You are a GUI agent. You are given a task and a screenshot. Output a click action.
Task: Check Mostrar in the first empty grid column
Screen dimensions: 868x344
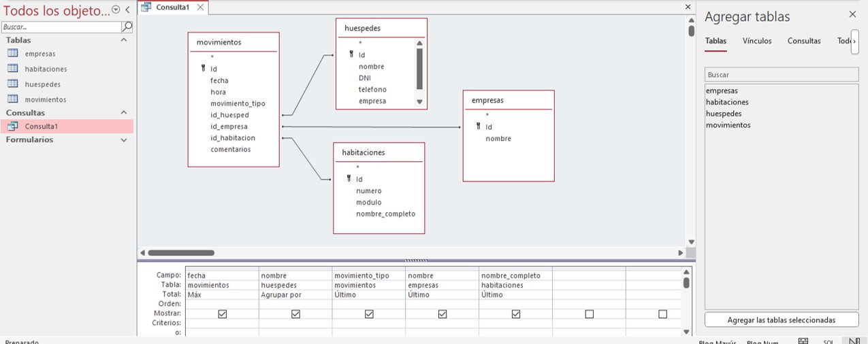(590, 314)
